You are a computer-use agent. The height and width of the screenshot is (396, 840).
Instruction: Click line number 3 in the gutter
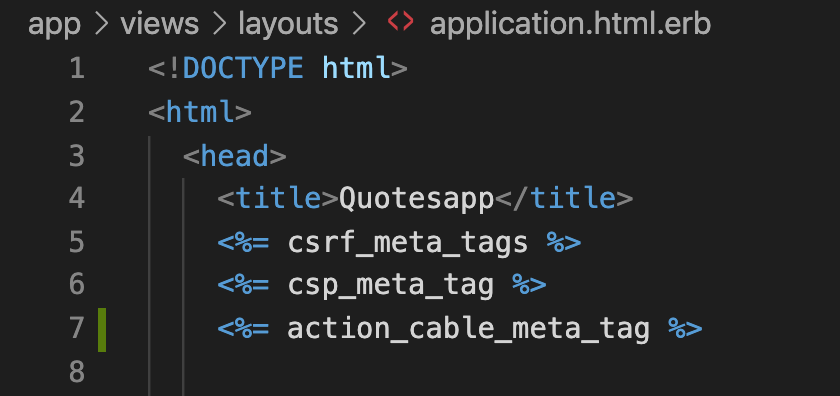77,156
